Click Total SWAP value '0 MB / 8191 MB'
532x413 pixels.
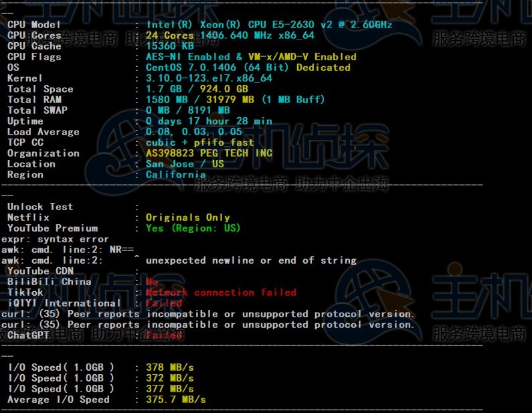click(x=188, y=110)
